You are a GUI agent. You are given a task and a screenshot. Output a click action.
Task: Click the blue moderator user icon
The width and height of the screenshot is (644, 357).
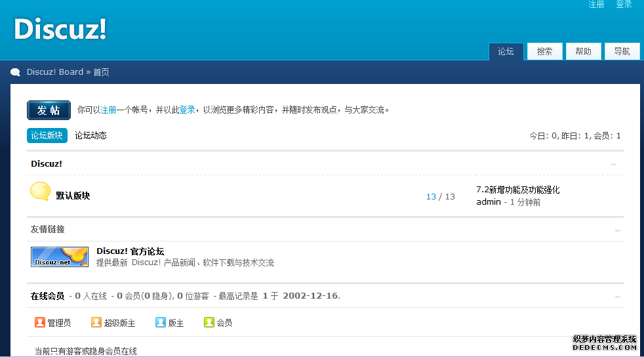pyautogui.click(x=161, y=322)
